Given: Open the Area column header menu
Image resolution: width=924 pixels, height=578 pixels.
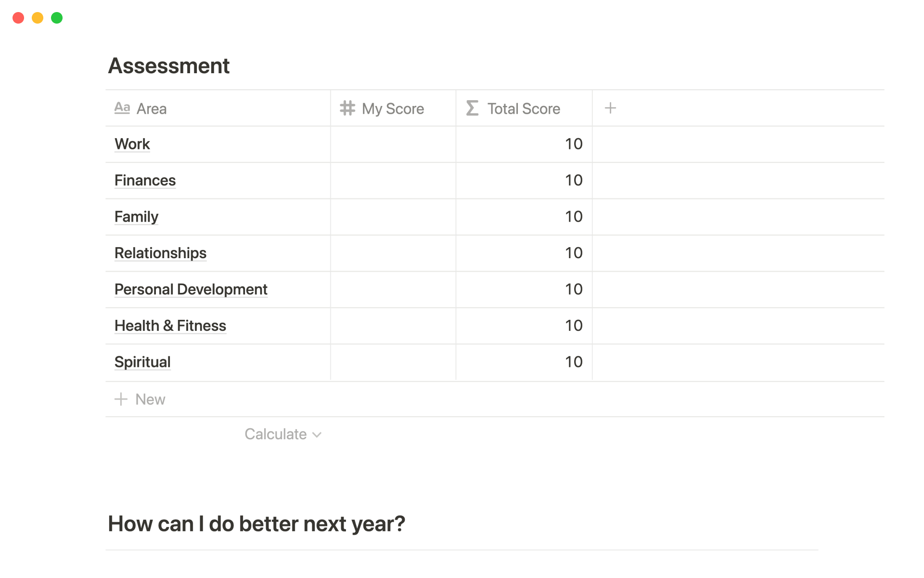Looking at the screenshot, I should pyautogui.click(x=152, y=109).
